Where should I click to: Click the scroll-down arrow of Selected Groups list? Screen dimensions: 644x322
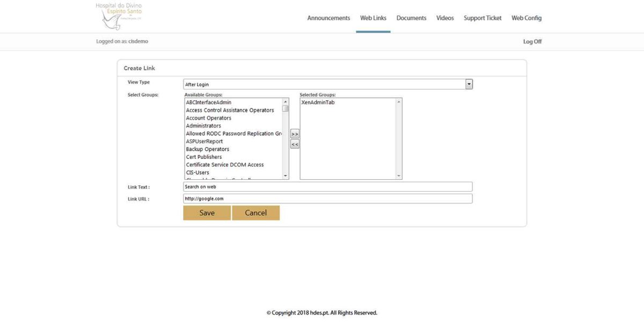pos(398,175)
